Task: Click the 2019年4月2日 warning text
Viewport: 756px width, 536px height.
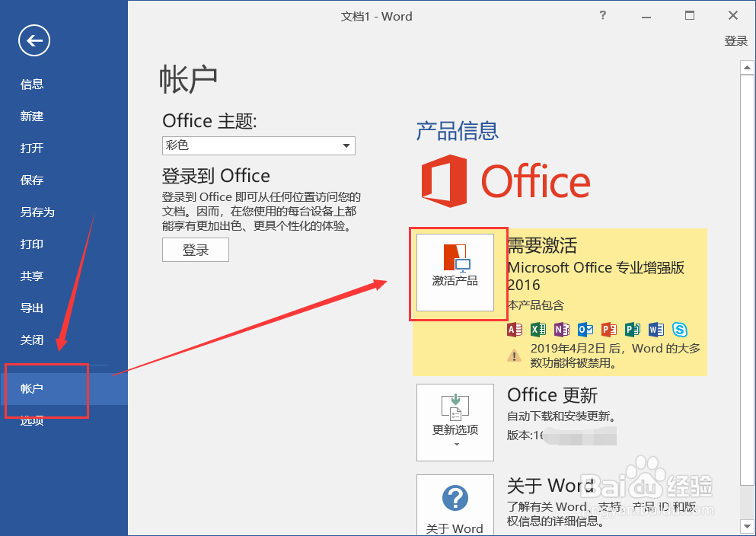Action: point(615,356)
